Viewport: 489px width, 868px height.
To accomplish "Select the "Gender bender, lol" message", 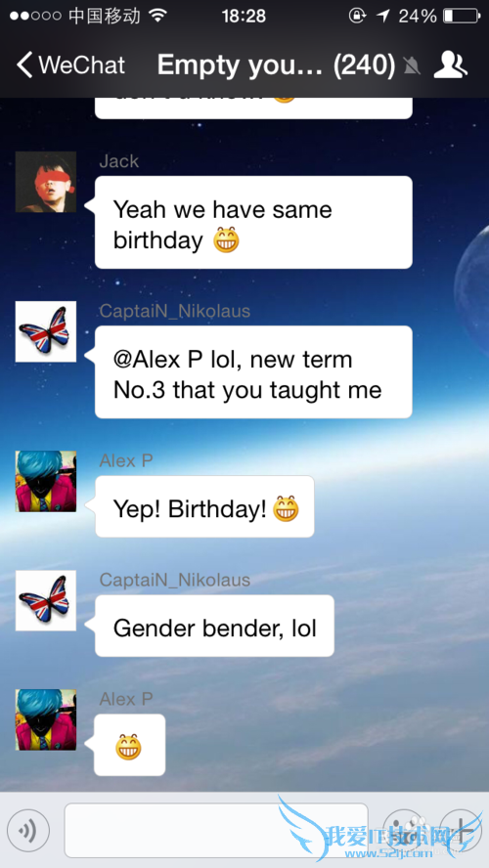I will click(x=214, y=626).
